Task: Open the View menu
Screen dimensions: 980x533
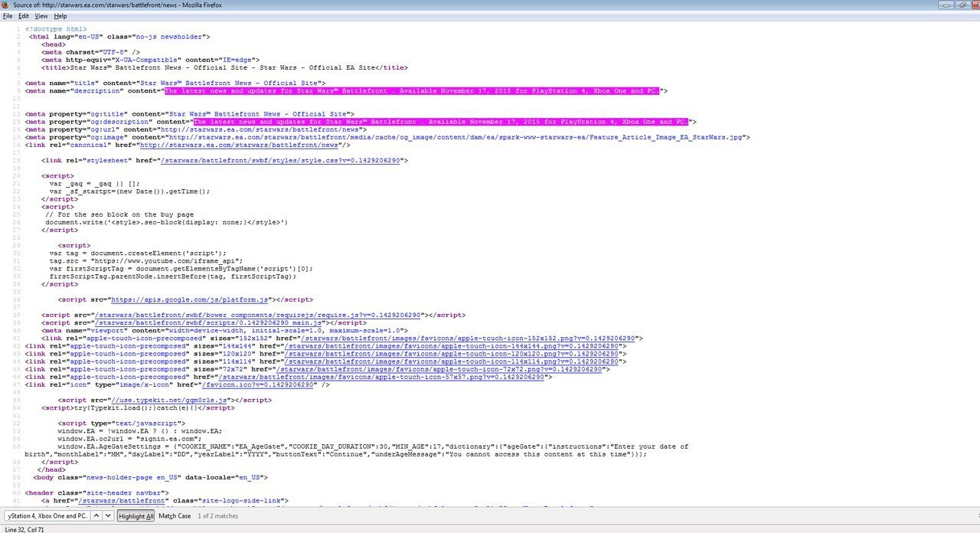Action: point(41,15)
